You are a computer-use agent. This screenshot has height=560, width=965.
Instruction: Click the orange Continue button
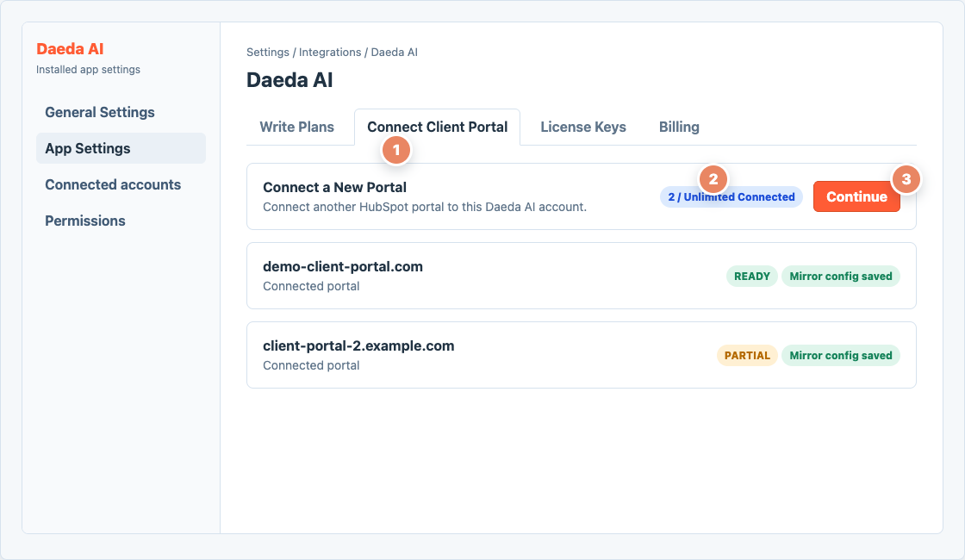[x=856, y=196]
